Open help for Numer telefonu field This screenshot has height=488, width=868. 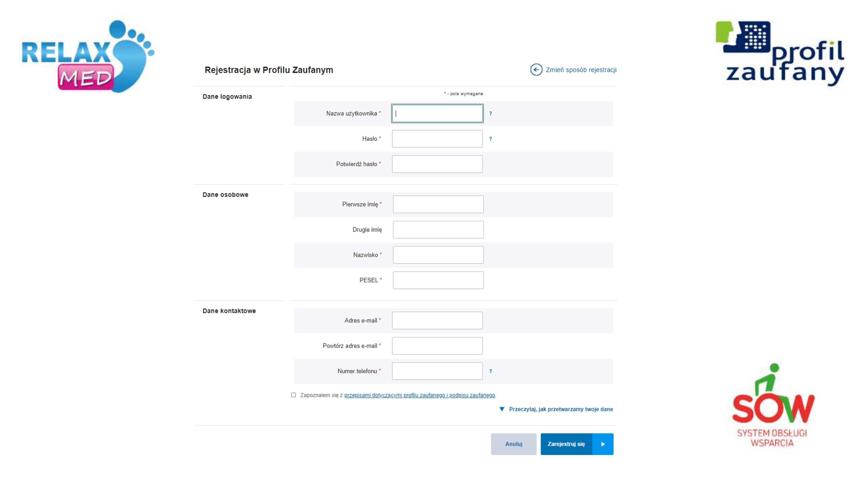tap(490, 372)
